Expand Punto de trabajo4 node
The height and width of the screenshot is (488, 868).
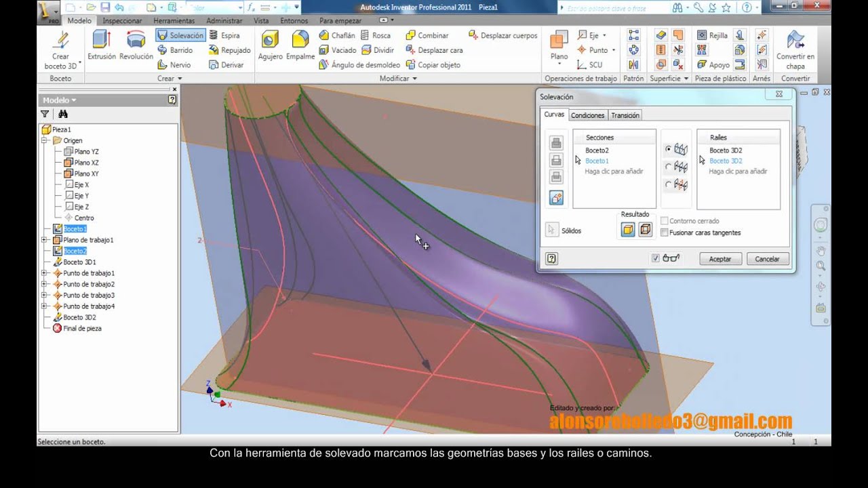(44, 306)
